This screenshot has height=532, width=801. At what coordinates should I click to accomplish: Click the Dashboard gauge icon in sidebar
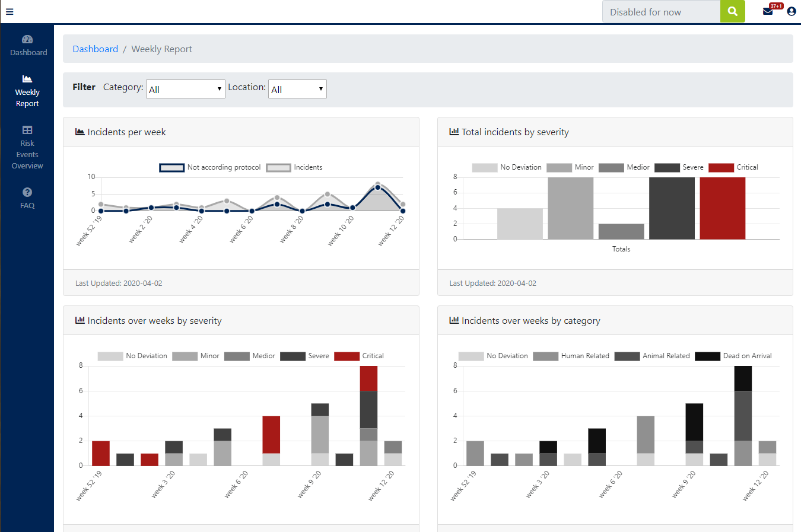[27, 39]
